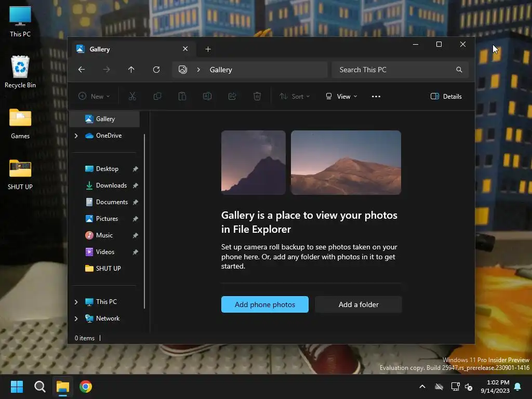532x399 pixels.
Task: Click the pin icon beside Videos
Action: 136,252
